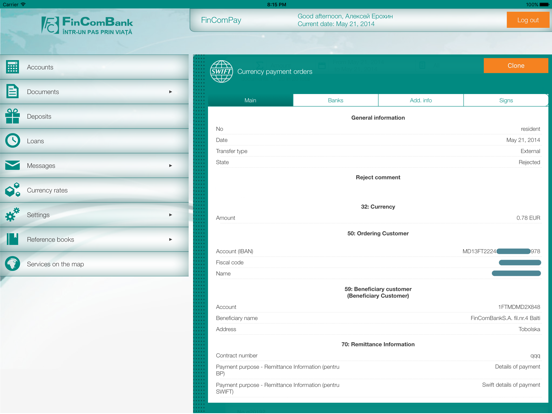Open the Deposits menu item
The width and height of the screenshot is (552, 414).
tap(94, 116)
